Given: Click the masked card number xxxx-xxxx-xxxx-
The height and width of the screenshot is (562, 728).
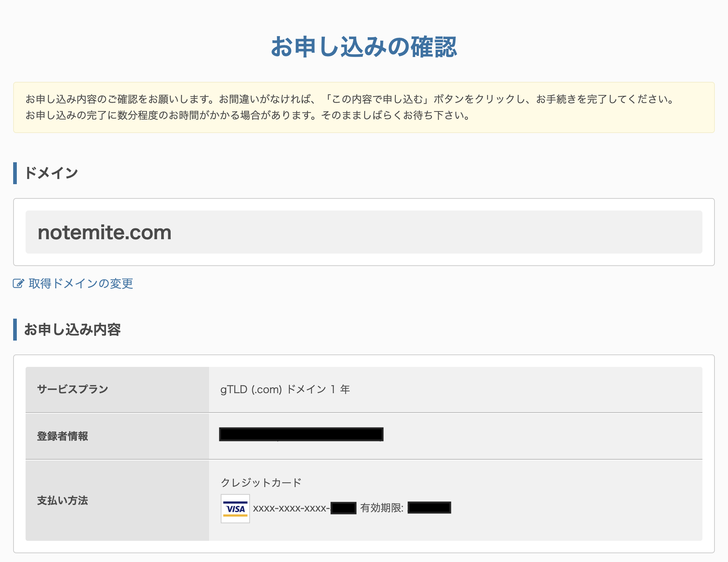Looking at the screenshot, I should (x=292, y=508).
